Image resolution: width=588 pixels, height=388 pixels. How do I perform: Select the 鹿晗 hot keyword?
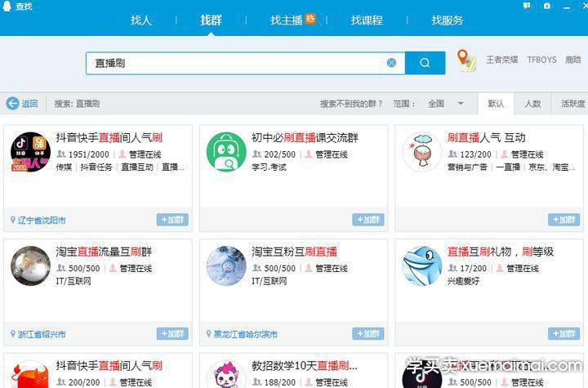[x=573, y=60]
